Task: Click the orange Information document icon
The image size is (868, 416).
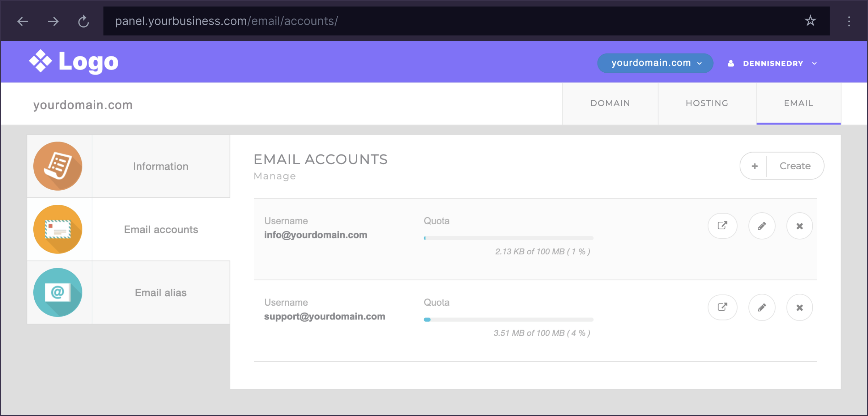Action: coord(58,166)
